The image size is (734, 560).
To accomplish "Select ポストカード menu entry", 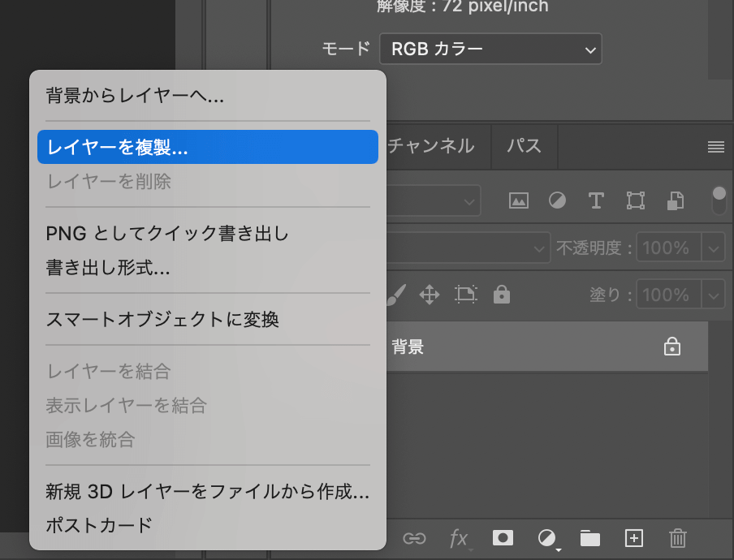I will click(207, 525).
